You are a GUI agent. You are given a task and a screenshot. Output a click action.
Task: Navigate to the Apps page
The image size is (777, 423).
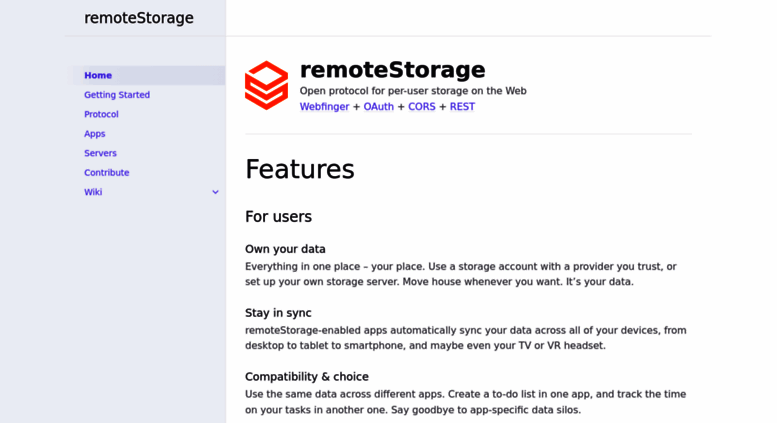(95, 134)
